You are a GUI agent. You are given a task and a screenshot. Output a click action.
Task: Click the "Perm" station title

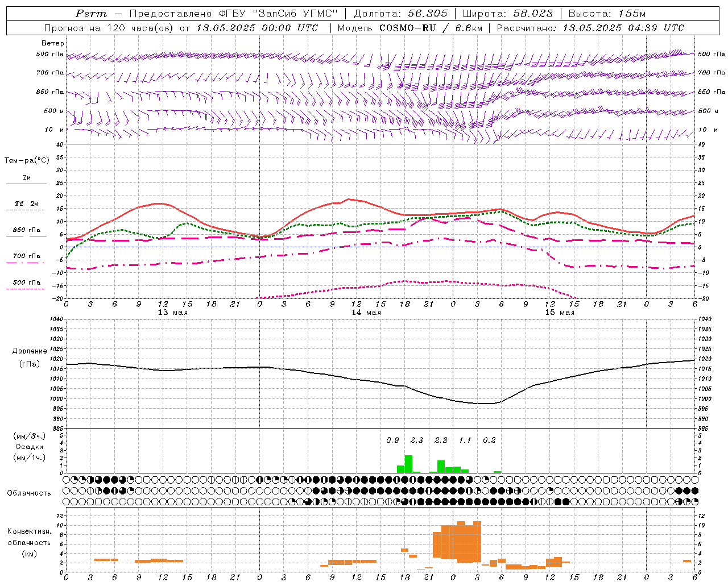pos(91,14)
